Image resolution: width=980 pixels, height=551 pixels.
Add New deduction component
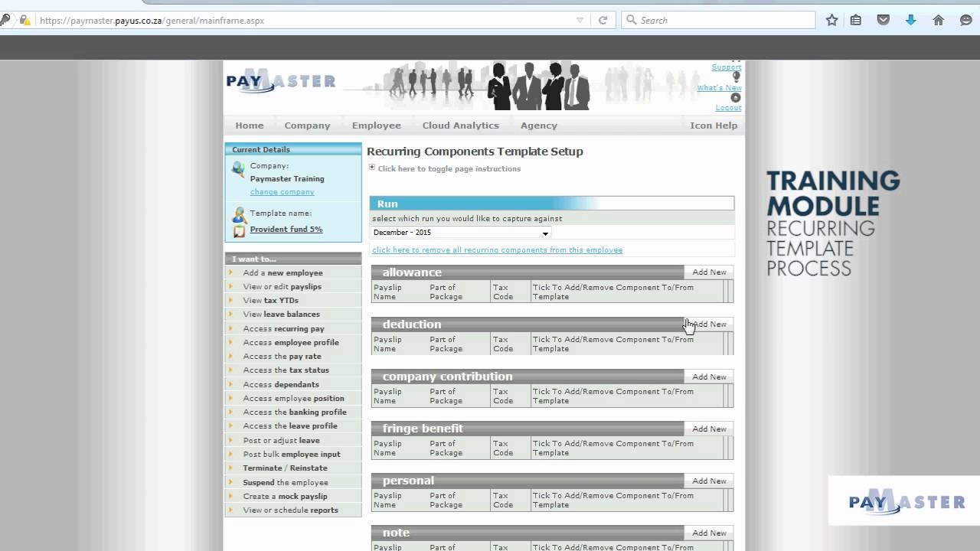(709, 324)
